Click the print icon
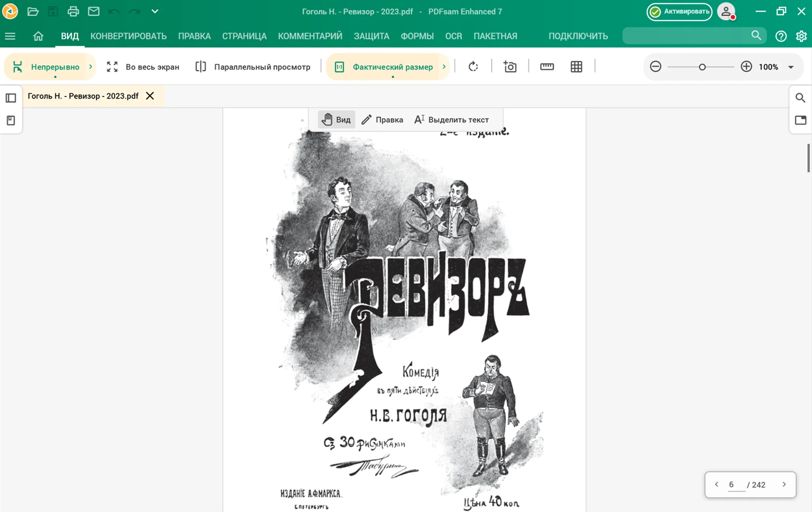 (73, 11)
